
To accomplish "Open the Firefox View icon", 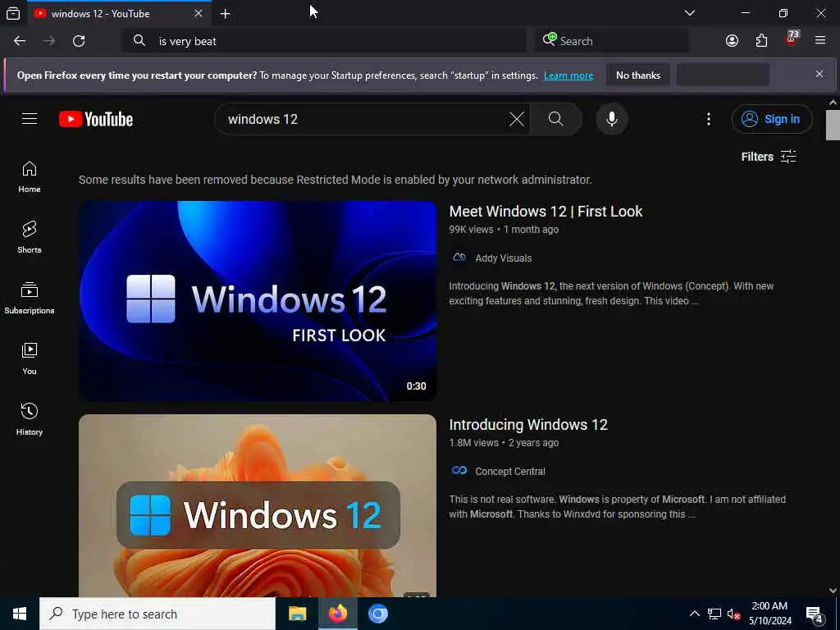I will (x=13, y=13).
